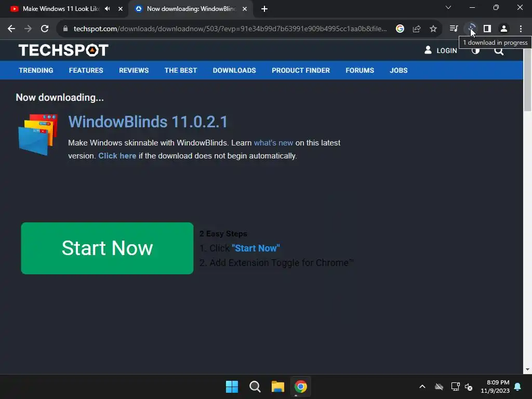Open the TRENDING menu item
Image resolution: width=532 pixels, height=399 pixels.
(36, 70)
